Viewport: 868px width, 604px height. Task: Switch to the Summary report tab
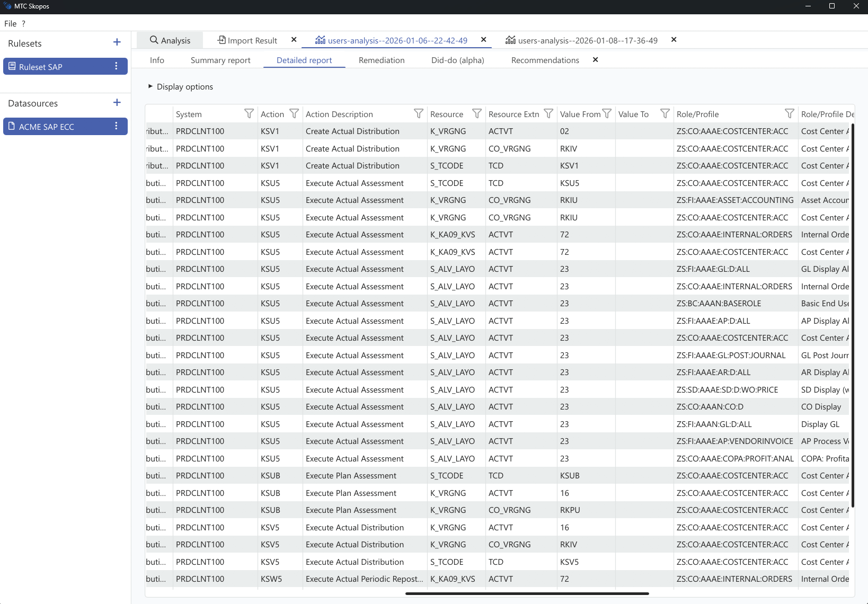pyautogui.click(x=220, y=60)
